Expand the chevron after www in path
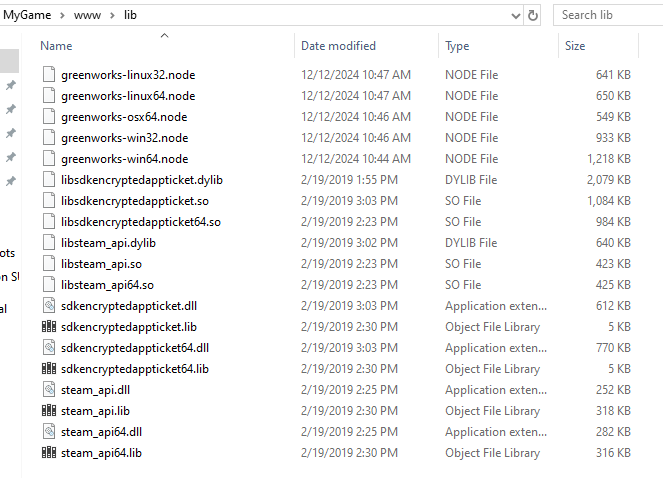Screen dimensions: 663x478 pyautogui.click(x=112, y=16)
